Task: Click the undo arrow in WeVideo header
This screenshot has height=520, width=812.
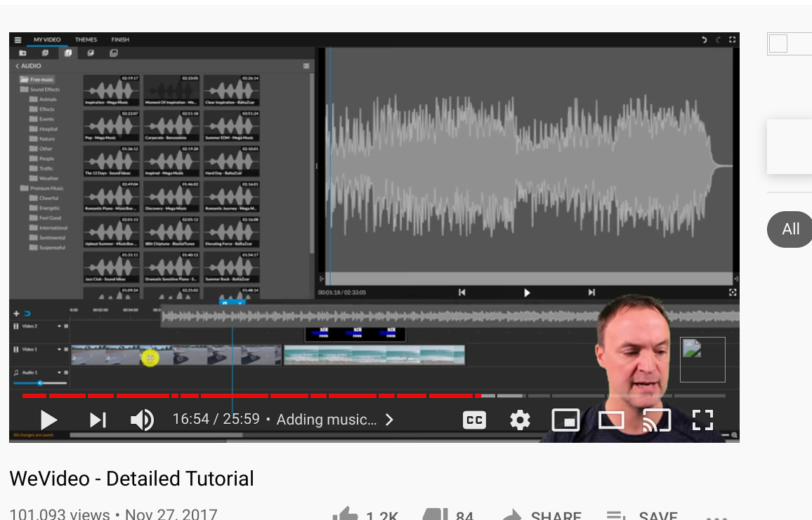Action: coord(704,40)
